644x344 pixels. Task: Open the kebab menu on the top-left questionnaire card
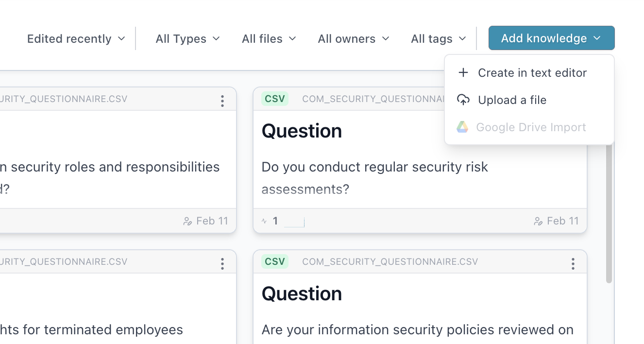coord(222,101)
